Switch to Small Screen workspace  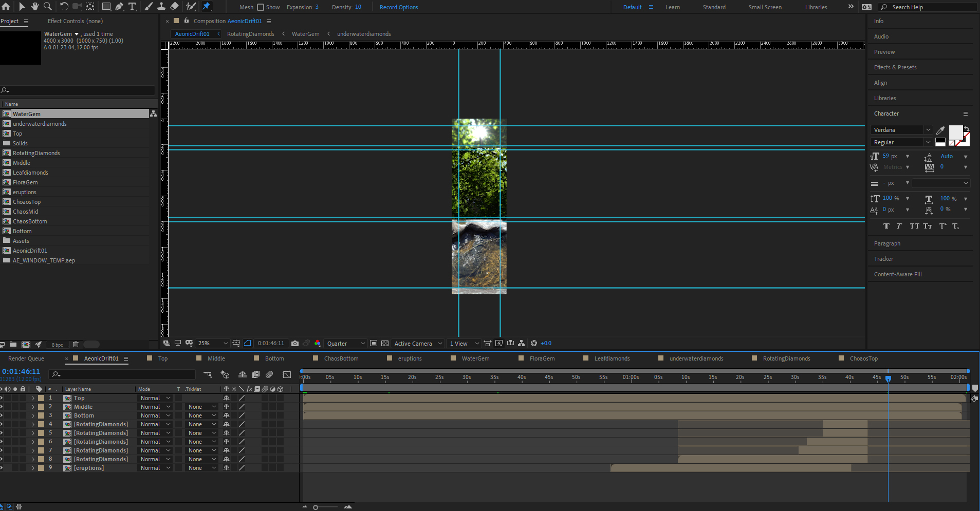point(765,7)
